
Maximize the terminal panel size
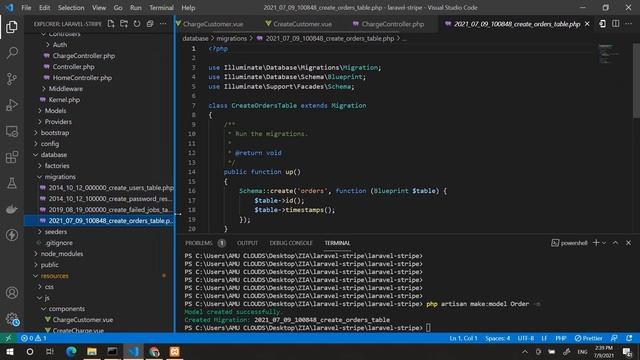616,242
